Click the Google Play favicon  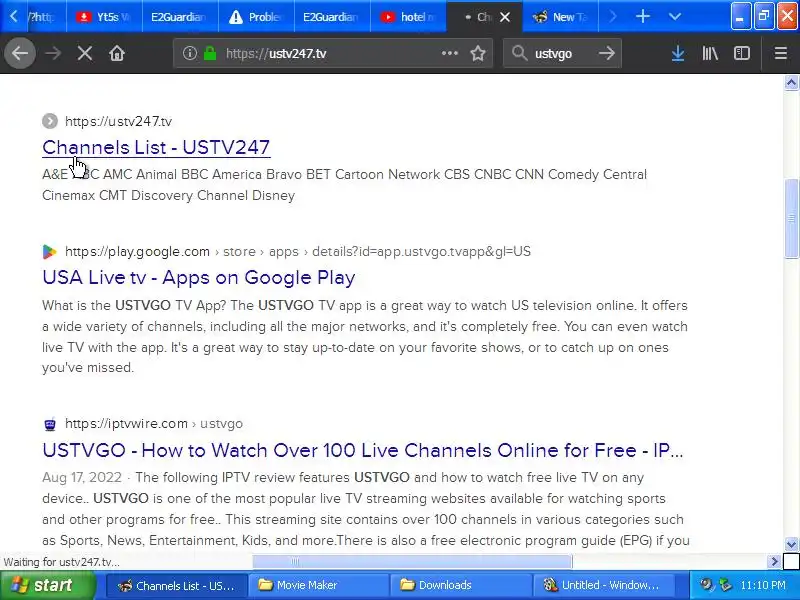pos(50,252)
